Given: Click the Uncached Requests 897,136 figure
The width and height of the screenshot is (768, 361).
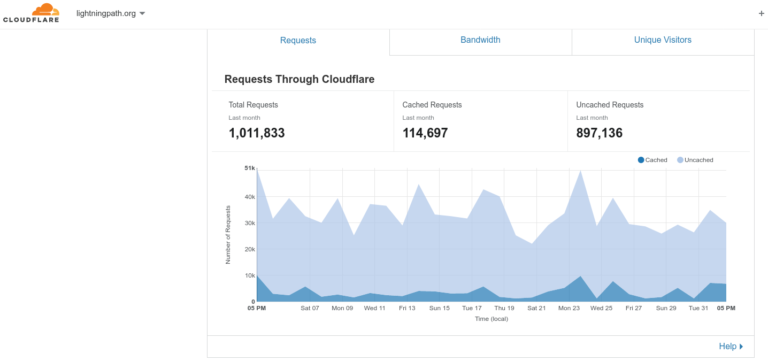Looking at the screenshot, I should tap(600, 133).
